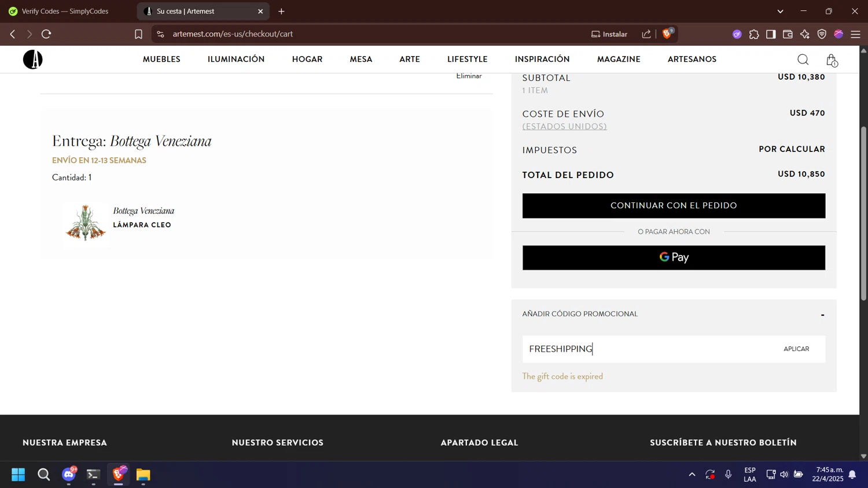The width and height of the screenshot is (868, 488).
Task: Close the Su cesta Artemest tab
Action: pos(260,11)
